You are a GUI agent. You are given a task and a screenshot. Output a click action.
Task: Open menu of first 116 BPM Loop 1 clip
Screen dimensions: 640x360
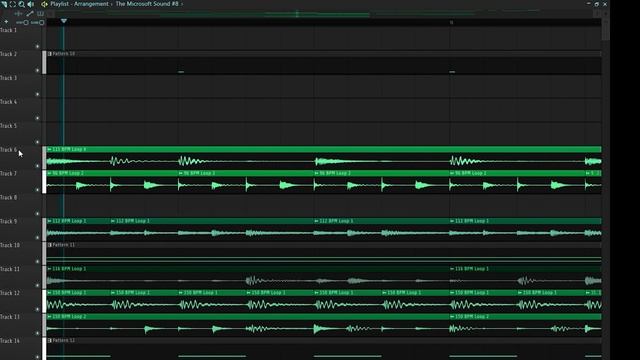(x=49, y=269)
